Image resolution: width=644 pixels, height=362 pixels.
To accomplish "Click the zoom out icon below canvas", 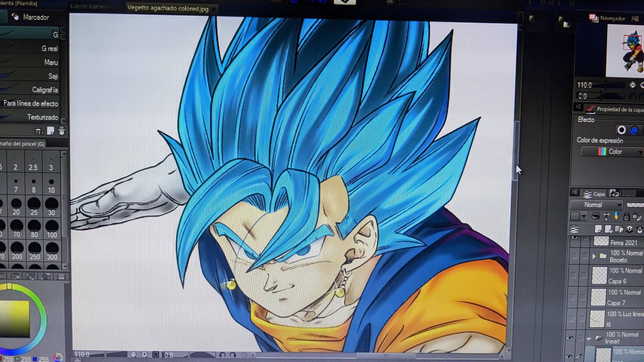I will 133,354.
